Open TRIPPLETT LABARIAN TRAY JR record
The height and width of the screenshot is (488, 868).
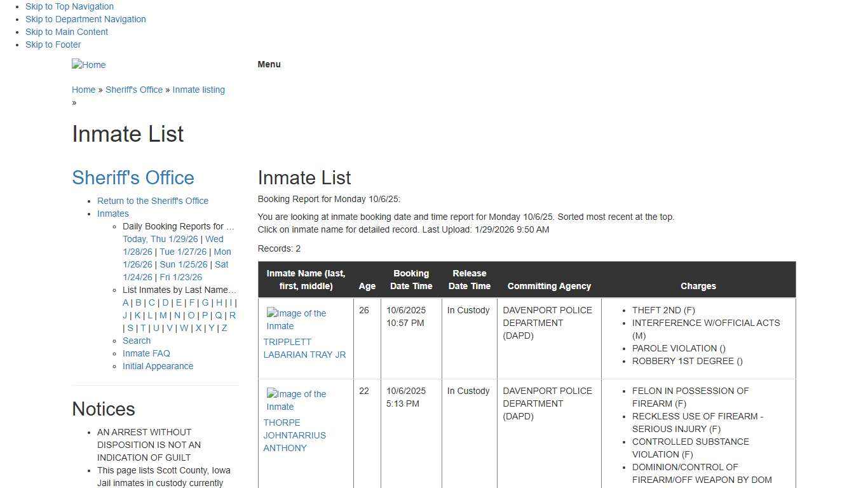(304, 348)
